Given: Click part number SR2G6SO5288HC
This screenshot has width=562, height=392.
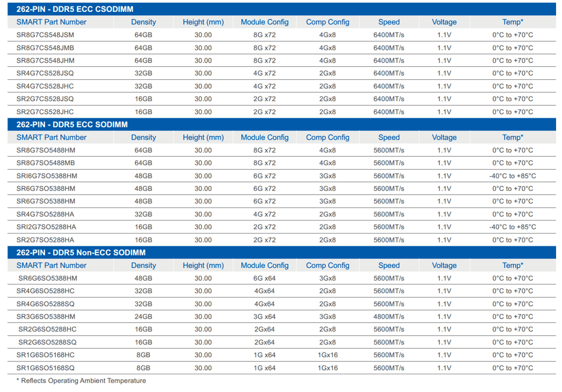Looking at the screenshot, I should click(x=47, y=329).
